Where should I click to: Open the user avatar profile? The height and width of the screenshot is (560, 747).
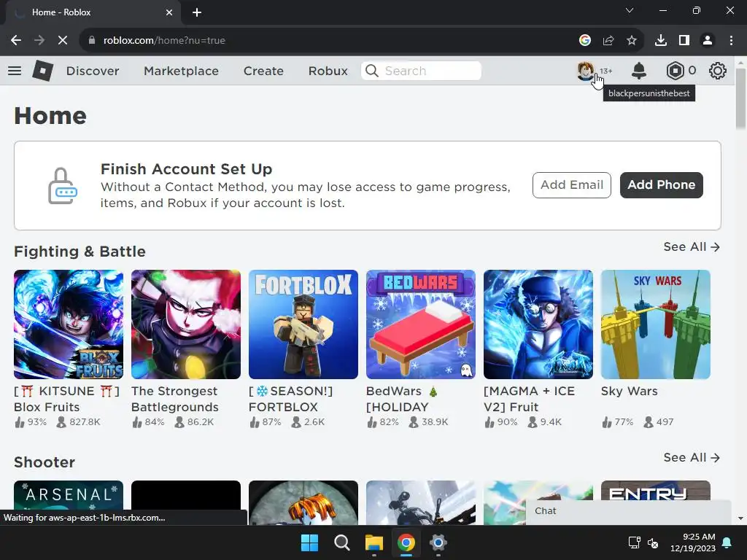point(586,71)
